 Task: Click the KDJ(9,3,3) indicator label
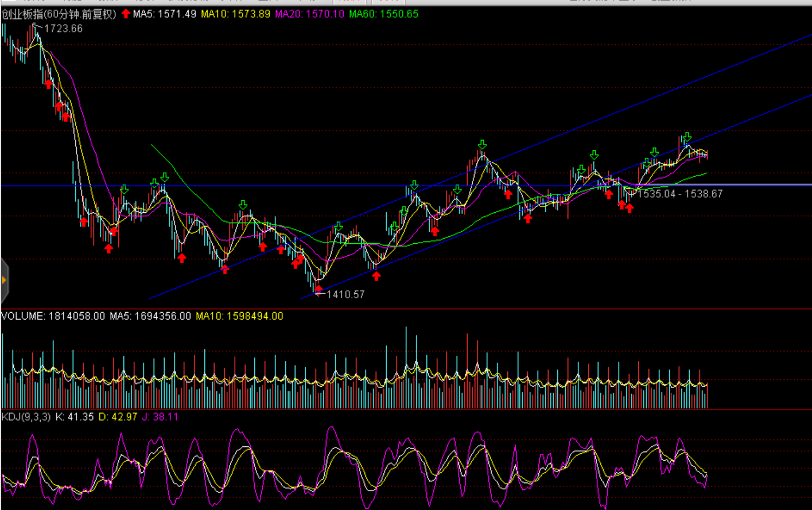coord(26,417)
